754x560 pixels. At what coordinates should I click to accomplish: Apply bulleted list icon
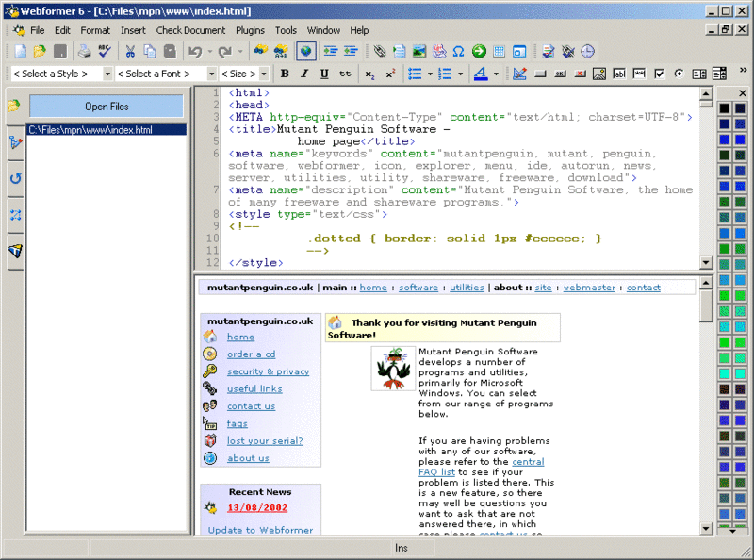415,74
